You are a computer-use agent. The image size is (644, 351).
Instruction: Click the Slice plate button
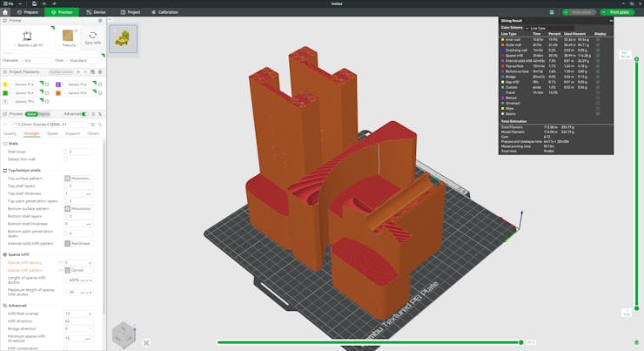(579, 12)
